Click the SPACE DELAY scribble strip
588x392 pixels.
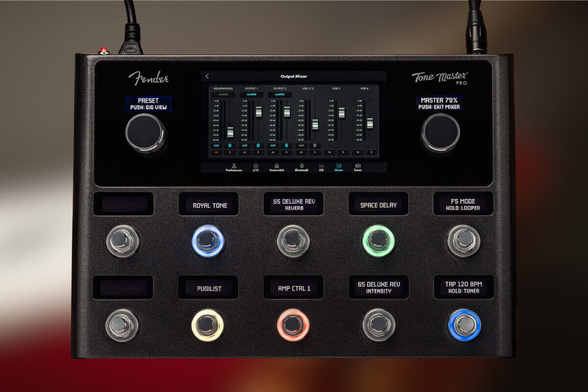click(x=378, y=204)
